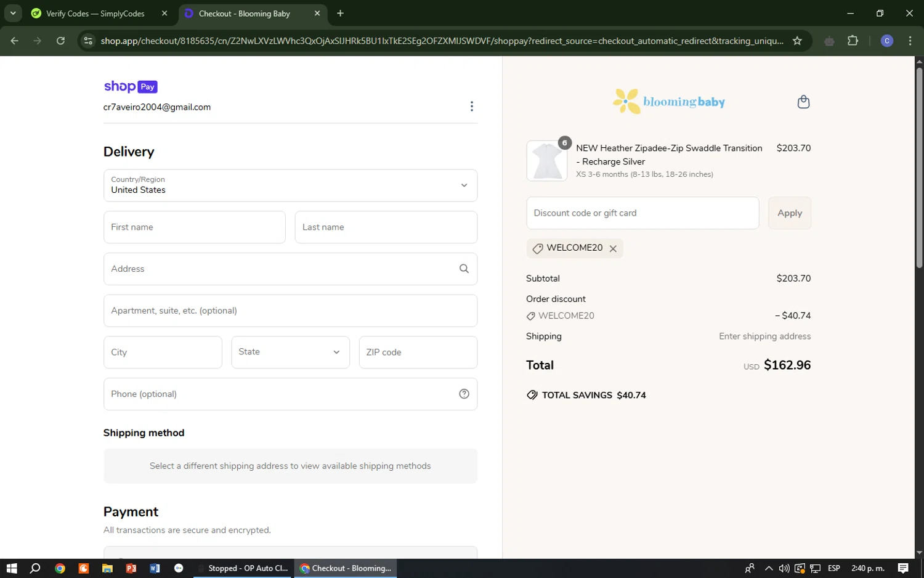
Task: Open the clock showing 2:40 p. m.
Action: coord(868,568)
